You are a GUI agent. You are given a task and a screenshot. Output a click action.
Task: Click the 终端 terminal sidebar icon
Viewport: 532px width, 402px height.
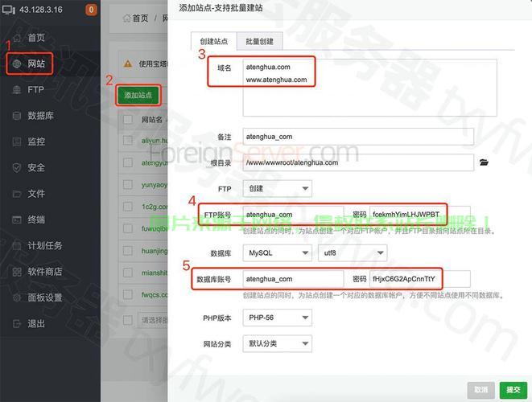point(17,219)
